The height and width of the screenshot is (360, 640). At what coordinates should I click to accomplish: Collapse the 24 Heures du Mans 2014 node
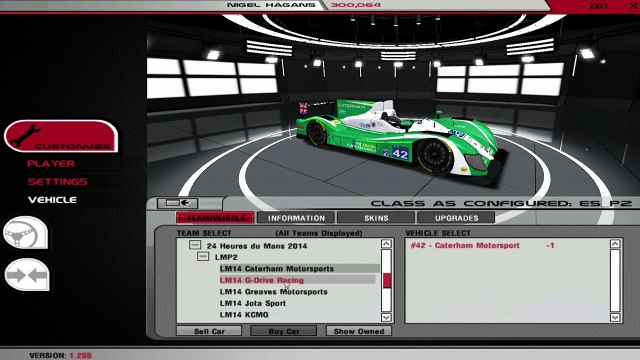tap(195, 245)
